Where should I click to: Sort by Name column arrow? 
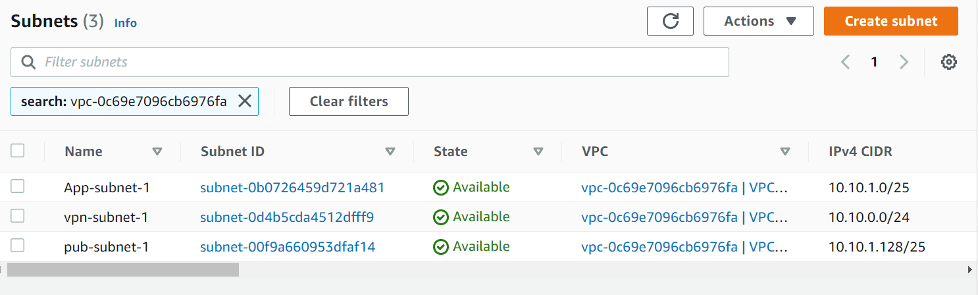tap(157, 151)
